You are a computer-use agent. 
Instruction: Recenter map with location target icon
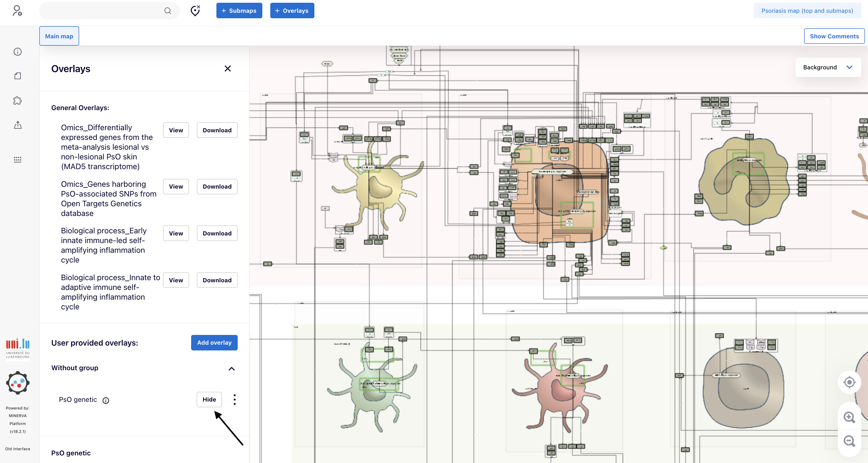coord(849,382)
